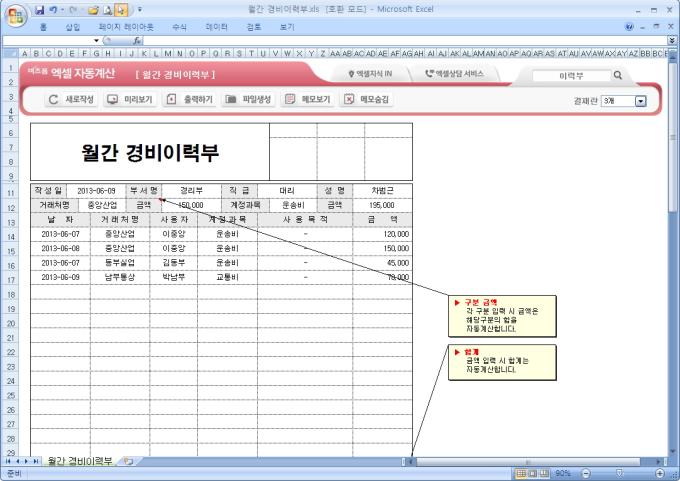Select the 교통비 account cell
680x481 pixels.
point(227,277)
